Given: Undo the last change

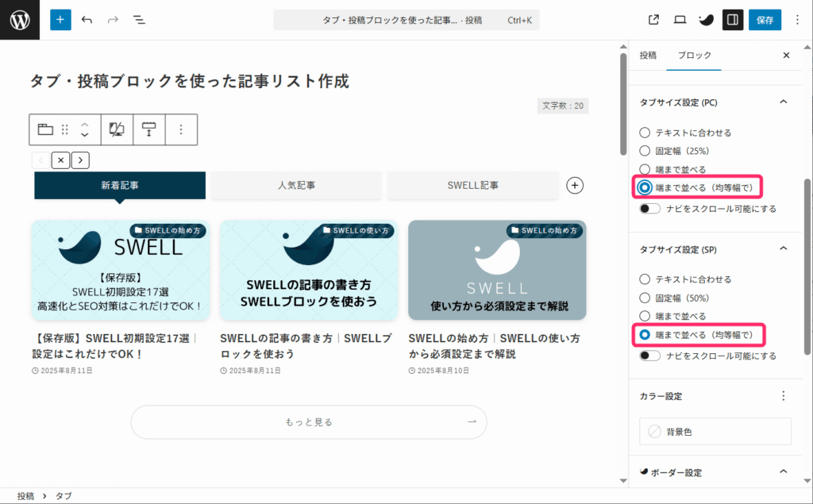Looking at the screenshot, I should [x=87, y=20].
